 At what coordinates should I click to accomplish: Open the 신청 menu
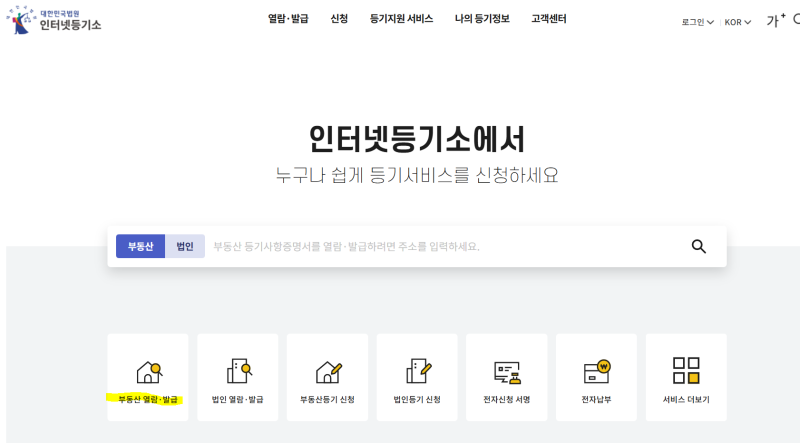[x=339, y=19]
